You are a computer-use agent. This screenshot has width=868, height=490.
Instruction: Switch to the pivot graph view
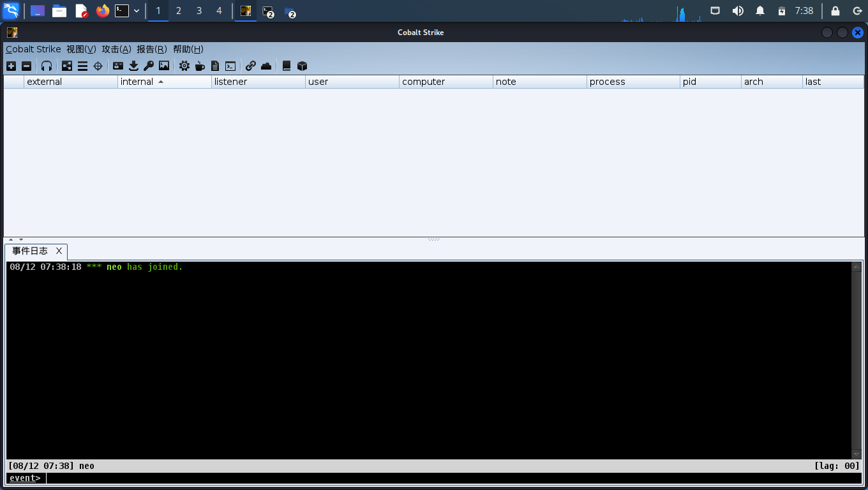point(67,66)
